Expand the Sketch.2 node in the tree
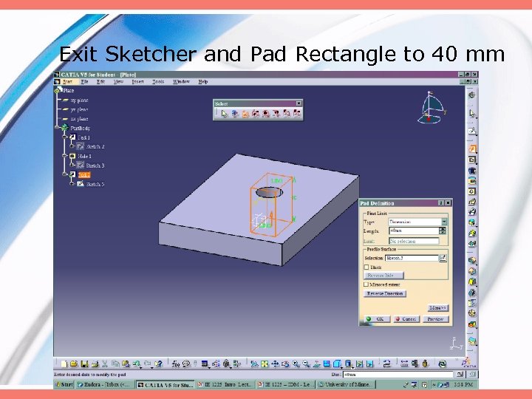This screenshot has width=532, height=399. pyautogui.click(x=72, y=146)
